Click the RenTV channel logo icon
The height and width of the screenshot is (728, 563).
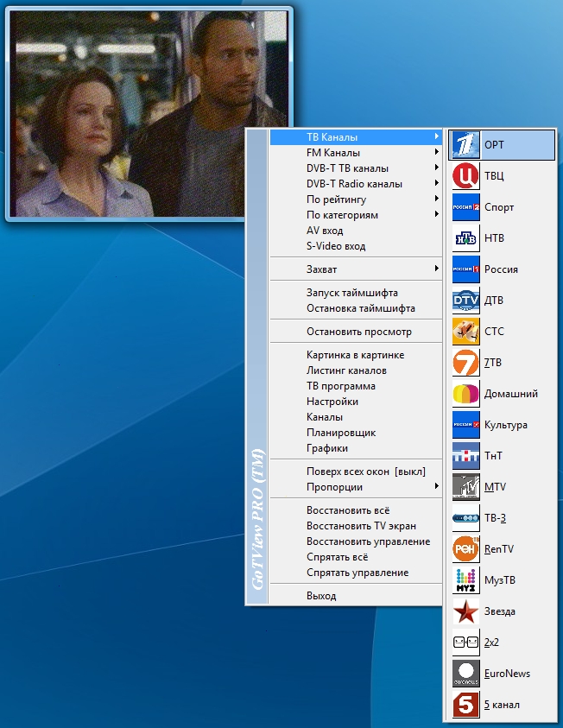coord(466,549)
